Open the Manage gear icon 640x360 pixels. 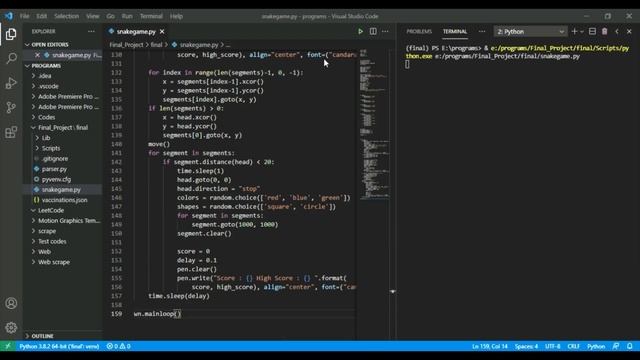11,327
